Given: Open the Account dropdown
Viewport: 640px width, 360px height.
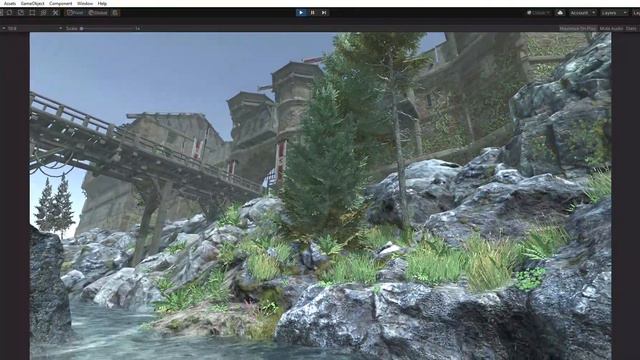Looking at the screenshot, I should coord(582,13).
